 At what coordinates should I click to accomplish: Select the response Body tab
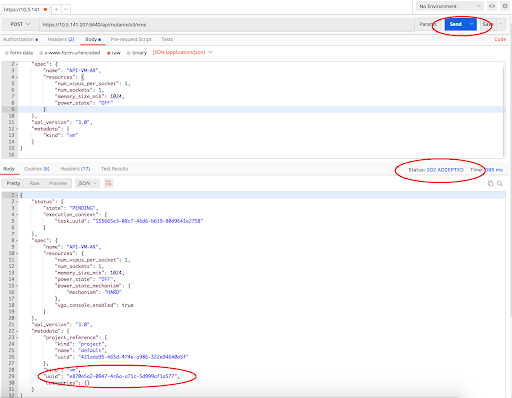9,169
